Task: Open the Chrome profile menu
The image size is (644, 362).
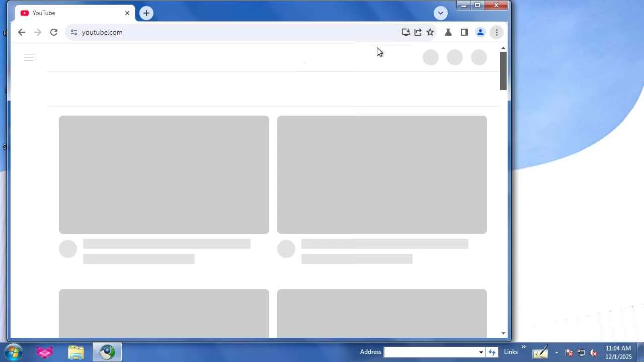Action: click(480, 32)
